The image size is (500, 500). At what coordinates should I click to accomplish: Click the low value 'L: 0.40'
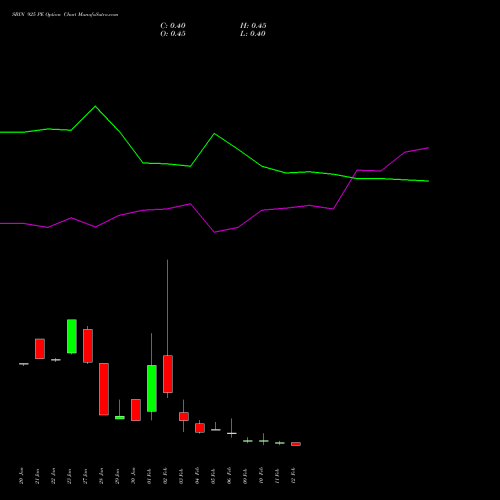coord(253,34)
